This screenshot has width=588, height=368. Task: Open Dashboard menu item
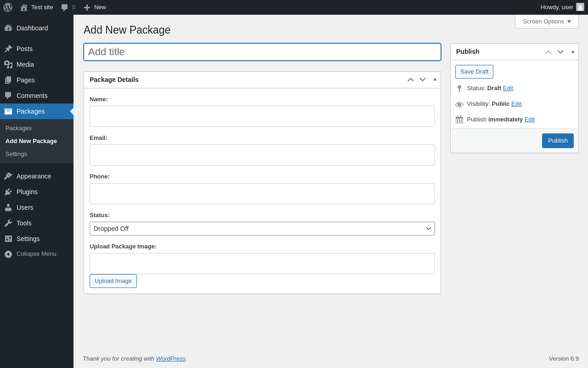[37, 28]
